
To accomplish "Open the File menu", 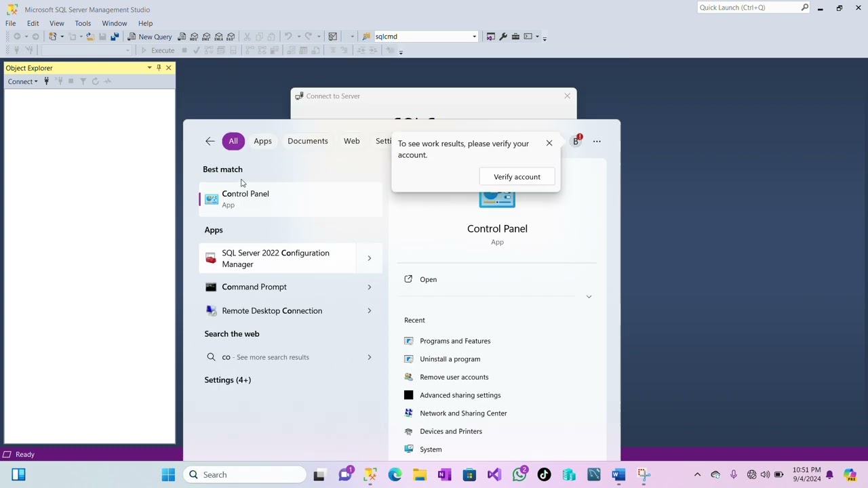I will (11, 23).
